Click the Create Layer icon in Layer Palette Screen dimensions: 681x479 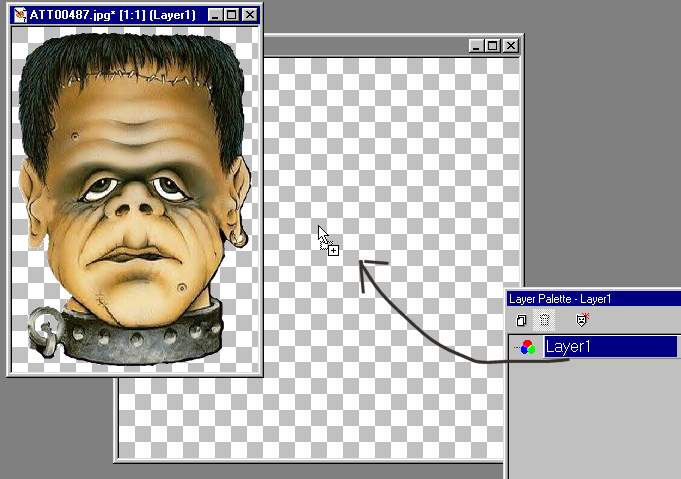coord(521,320)
